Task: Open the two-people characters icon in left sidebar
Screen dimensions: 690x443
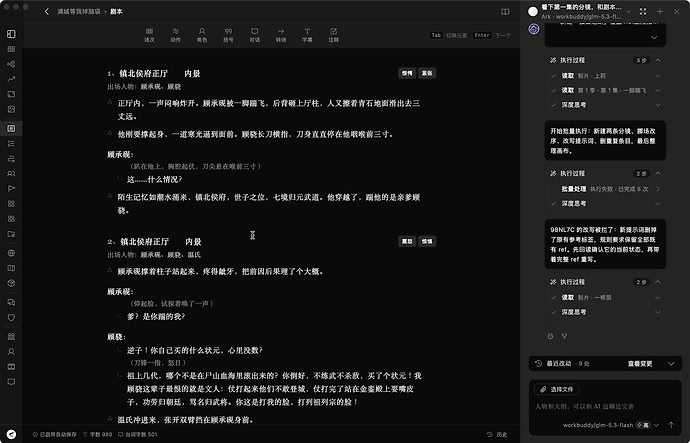Action: pyautogui.click(x=11, y=173)
